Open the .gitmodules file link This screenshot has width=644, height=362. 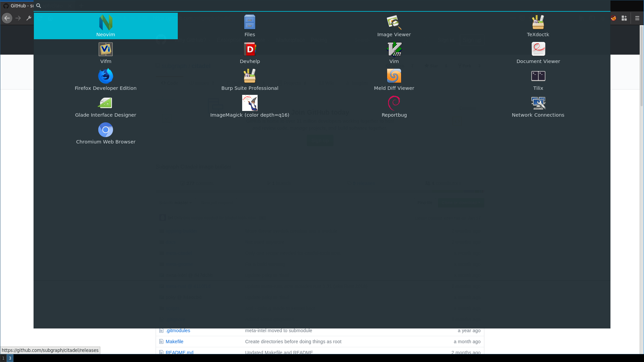[x=178, y=330]
